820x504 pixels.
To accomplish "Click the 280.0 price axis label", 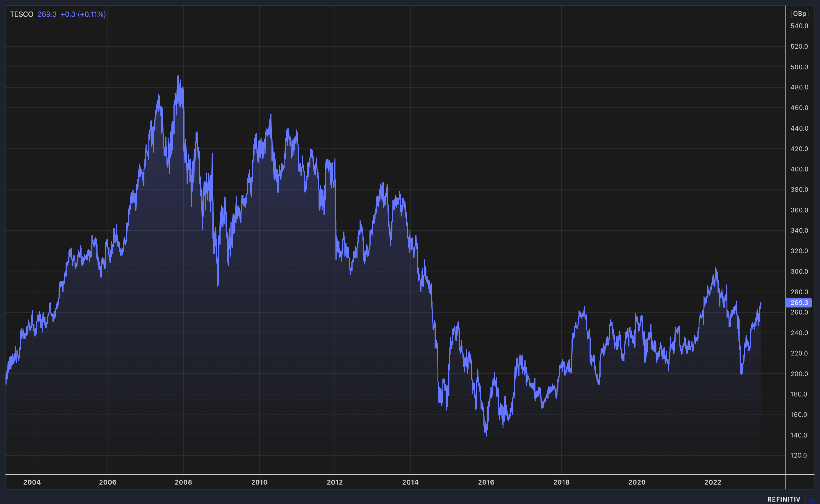I will [x=799, y=292].
